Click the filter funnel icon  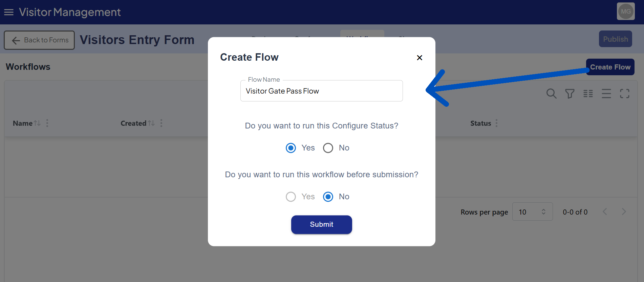click(570, 94)
